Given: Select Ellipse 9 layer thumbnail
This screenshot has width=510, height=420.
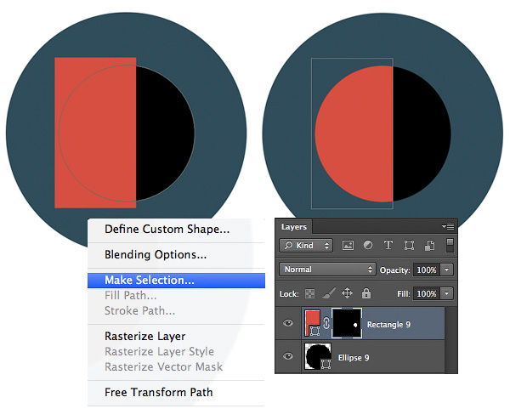Looking at the screenshot, I should (x=318, y=356).
